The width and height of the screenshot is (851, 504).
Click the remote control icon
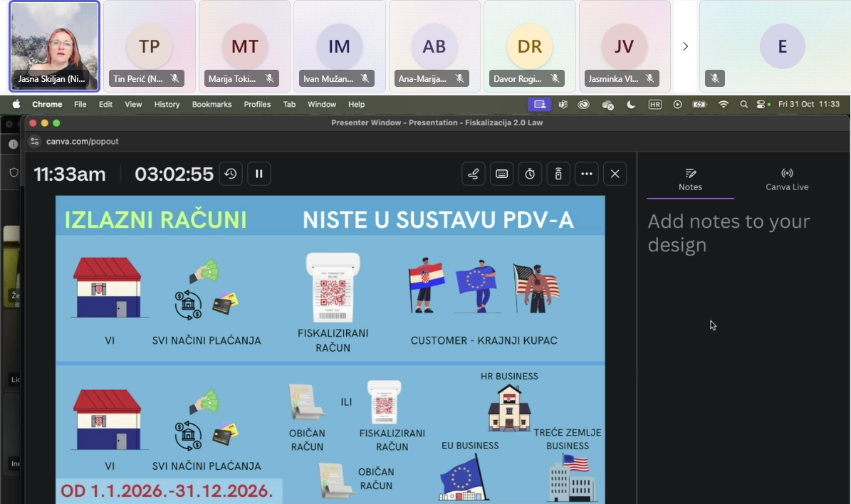point(558,174)
